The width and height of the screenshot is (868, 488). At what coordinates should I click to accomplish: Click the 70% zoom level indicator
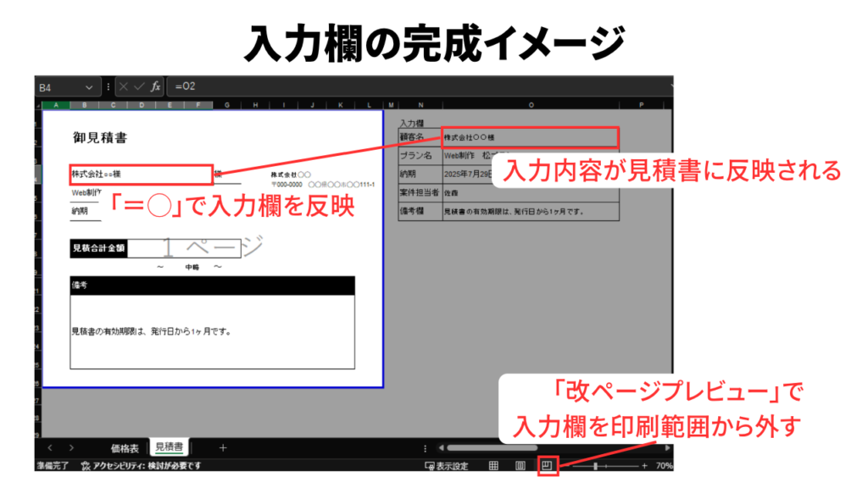click(664, 466)
